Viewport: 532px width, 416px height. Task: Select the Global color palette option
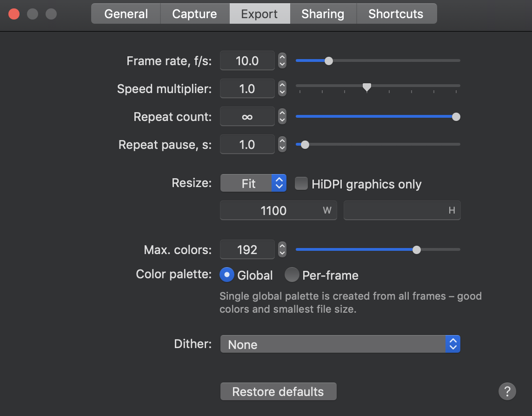click(227, 275)
